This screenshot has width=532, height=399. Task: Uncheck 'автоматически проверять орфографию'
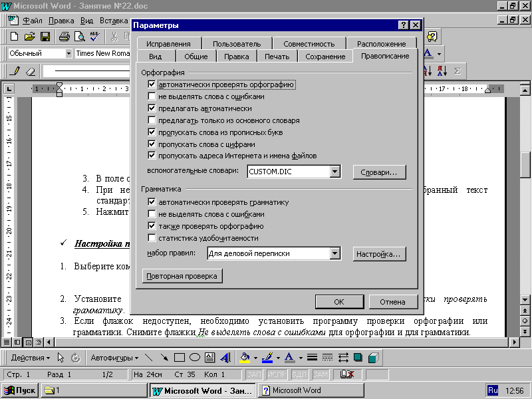[x=152, y=84]
